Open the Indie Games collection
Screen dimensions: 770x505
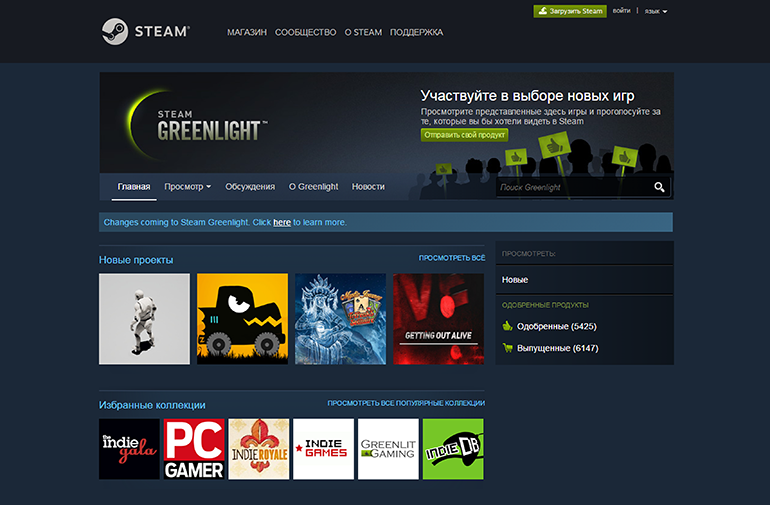pyautogui.click(x=324, y=449)
